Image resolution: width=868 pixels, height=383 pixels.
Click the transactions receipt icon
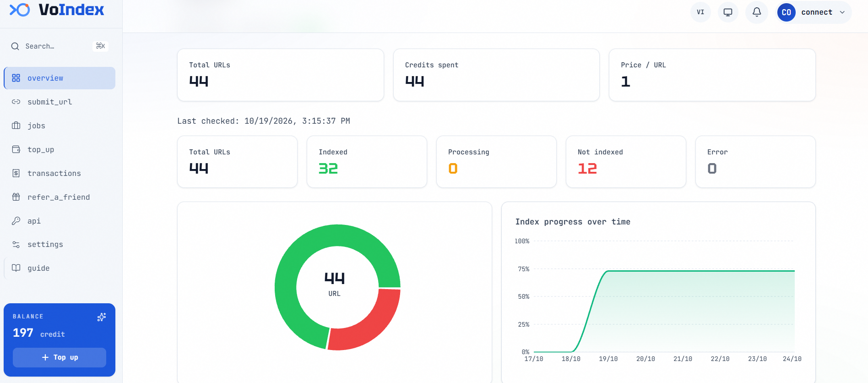coord(16,173)
